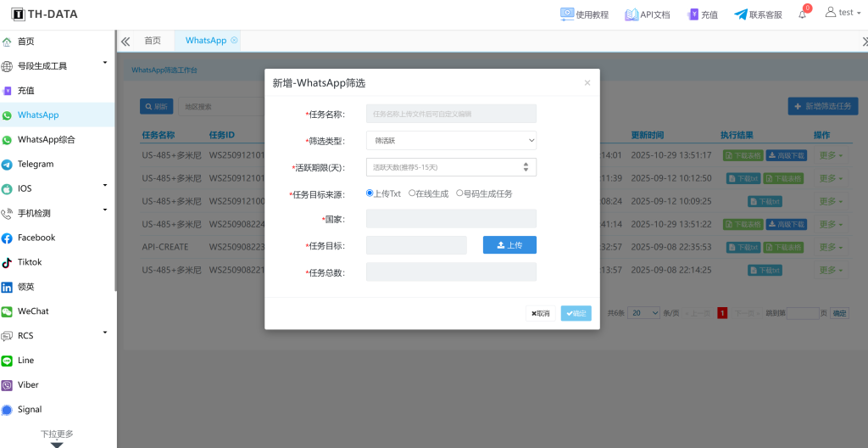The height and width of the screenshot is (448, 868).
Task: Open the 20 条/页 page size dropdown
Action: (x=644, y=313)
